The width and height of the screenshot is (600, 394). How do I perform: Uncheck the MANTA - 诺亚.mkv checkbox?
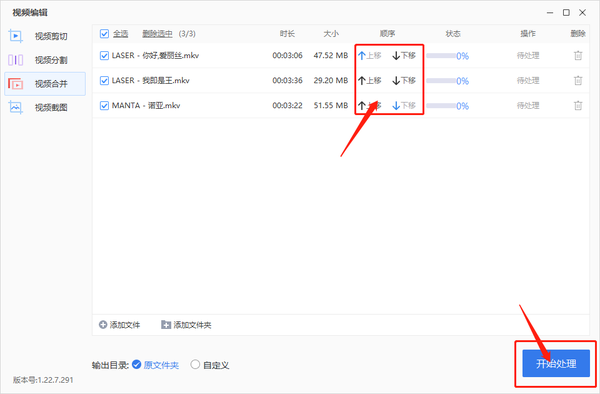click(104, 106)
